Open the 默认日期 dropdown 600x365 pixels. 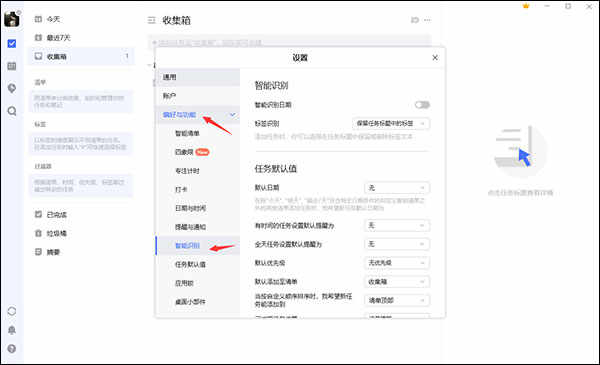pos(397,188)
